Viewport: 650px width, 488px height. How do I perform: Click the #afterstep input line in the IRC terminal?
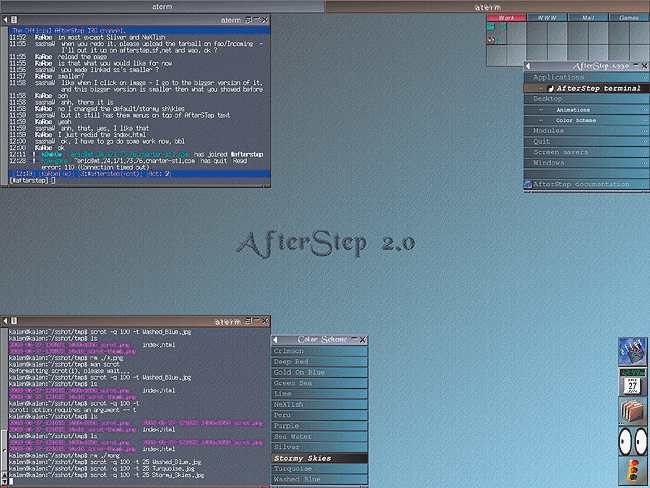[139, 181]
